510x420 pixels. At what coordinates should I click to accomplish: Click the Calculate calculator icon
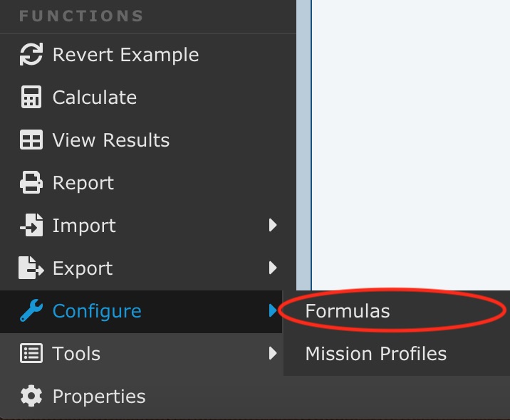(x=31, y=98)
